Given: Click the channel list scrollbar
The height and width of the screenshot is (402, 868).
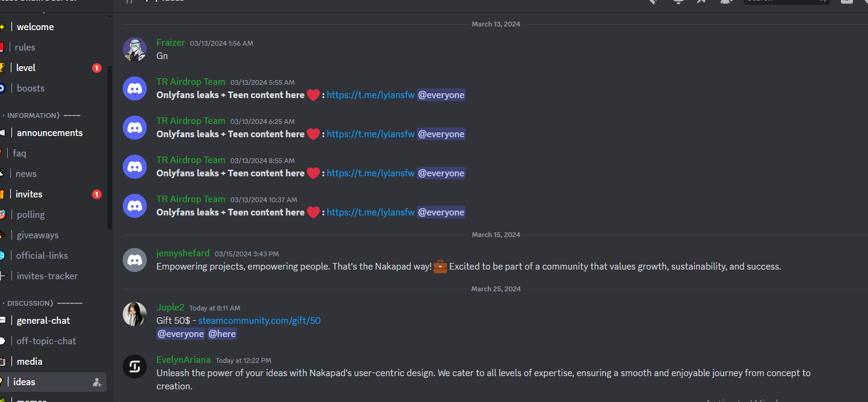Looking at the screenshot, I should click(x=109, y=147).
